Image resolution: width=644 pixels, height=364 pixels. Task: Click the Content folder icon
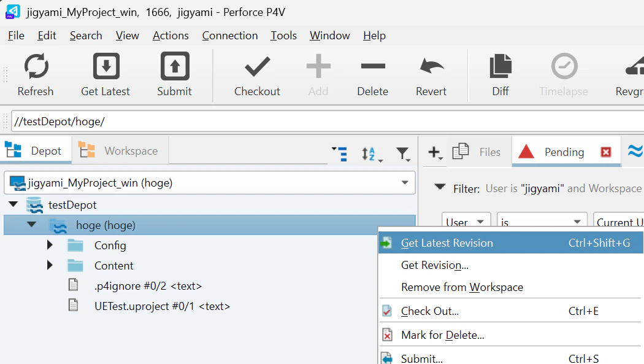click(75, 265)
